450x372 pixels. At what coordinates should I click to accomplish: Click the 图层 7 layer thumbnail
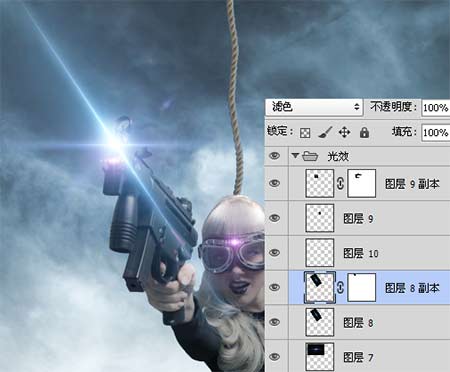coord(320,357)
